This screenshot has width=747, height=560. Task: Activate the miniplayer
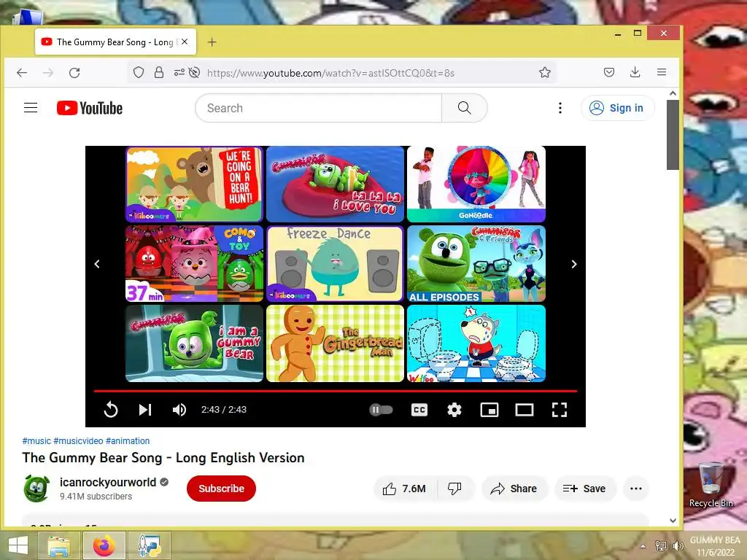(x=489, y=410)
